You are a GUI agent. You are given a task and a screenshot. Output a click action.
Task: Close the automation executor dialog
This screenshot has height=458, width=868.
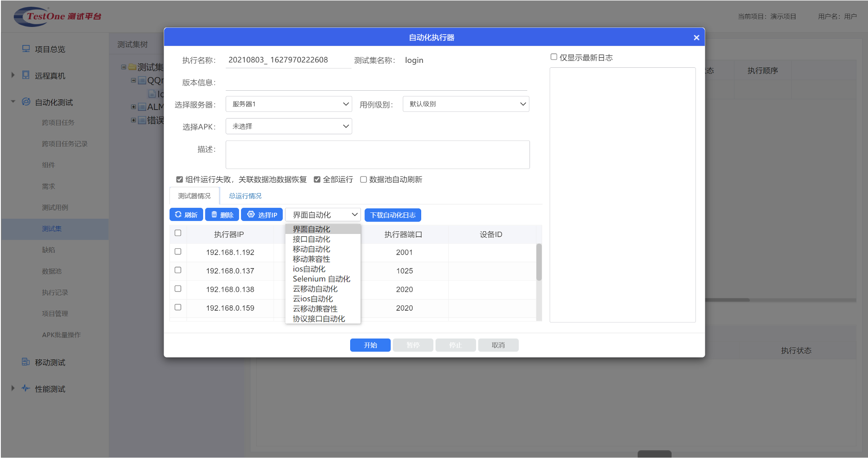pos(696,38)
